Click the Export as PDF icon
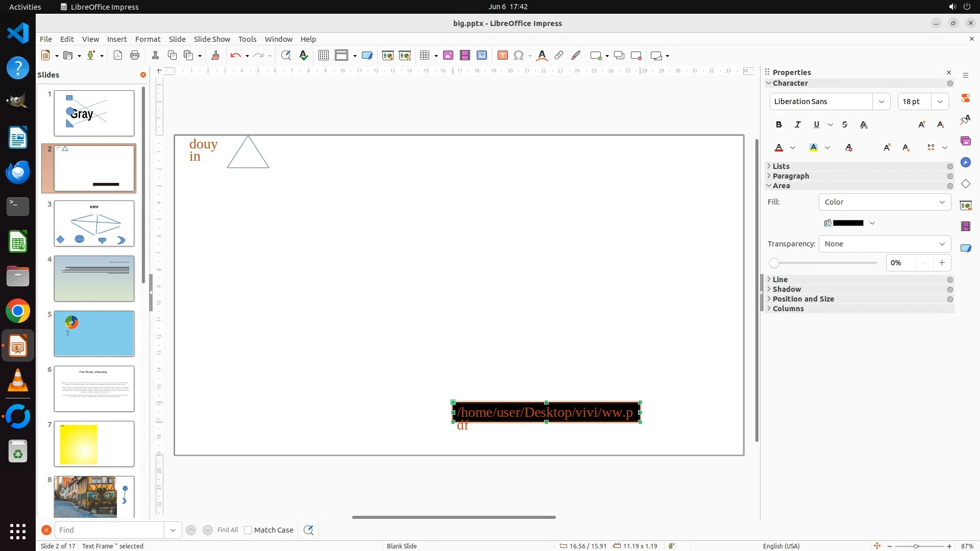The height and width of the screenshot is (551, 980). click(118, 56)
